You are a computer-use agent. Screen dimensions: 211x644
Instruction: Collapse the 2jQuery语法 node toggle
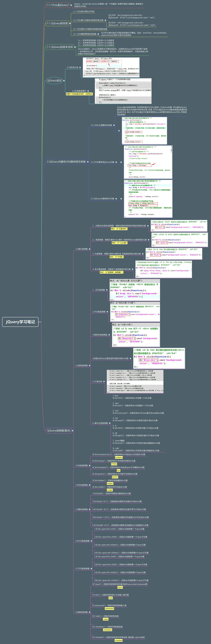tap(64, 80)
